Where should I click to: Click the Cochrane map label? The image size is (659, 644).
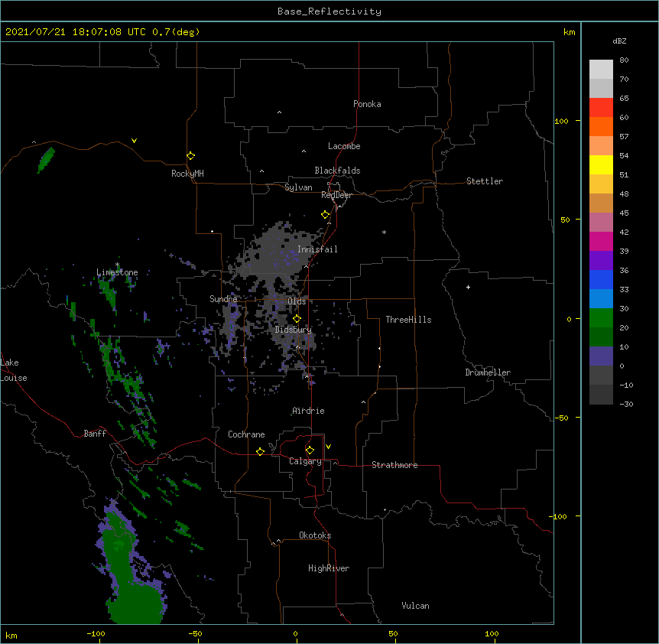246,434
